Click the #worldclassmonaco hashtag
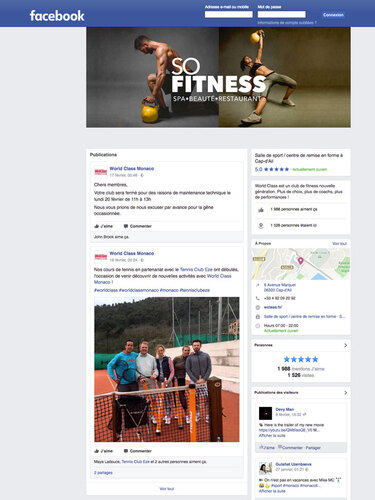The height and width of the screenshot is (500, 375). click(x=139, y=290)
